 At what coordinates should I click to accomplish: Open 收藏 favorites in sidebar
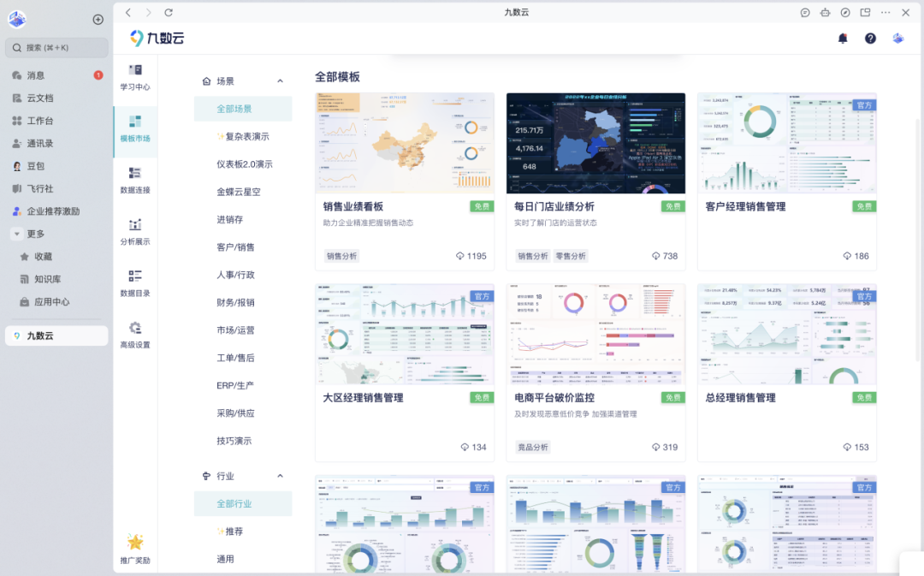coord(56,257)
